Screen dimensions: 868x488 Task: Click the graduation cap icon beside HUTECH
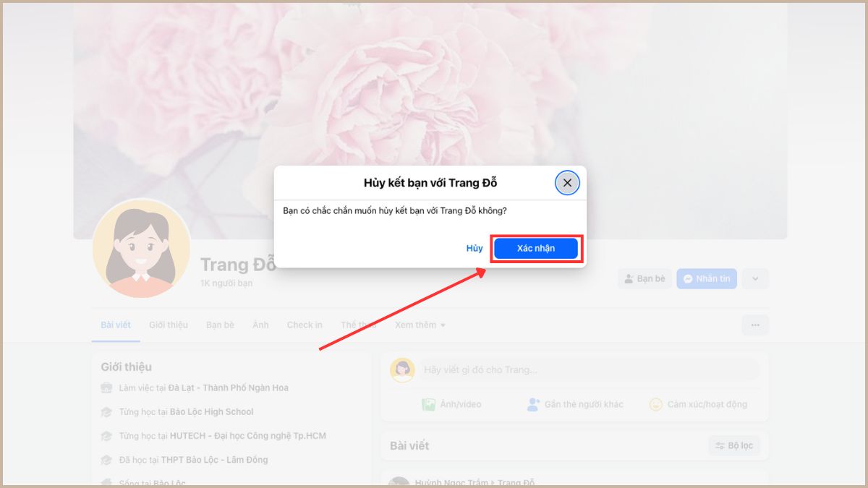[107, 436]
